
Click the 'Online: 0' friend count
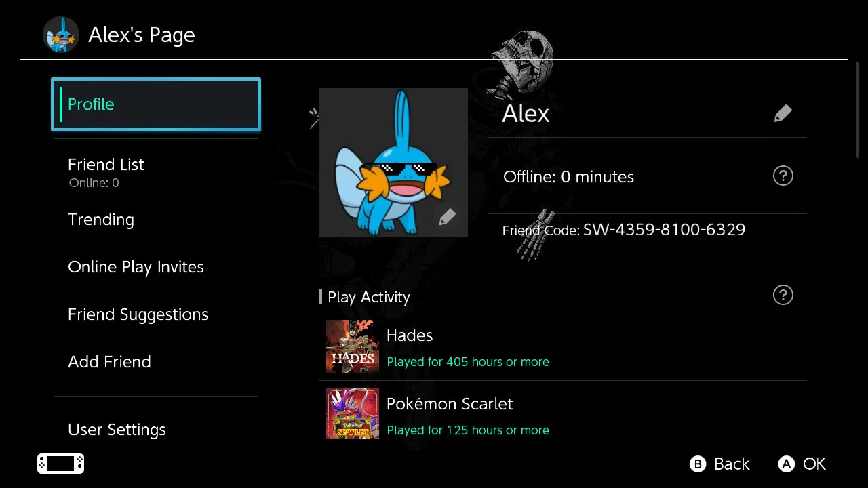click(x=94, y=183)
